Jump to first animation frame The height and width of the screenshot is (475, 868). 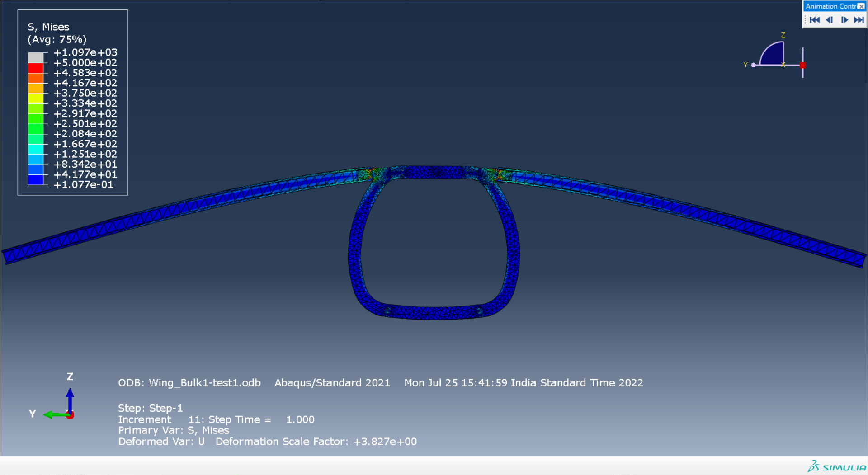tap(815, 20)
